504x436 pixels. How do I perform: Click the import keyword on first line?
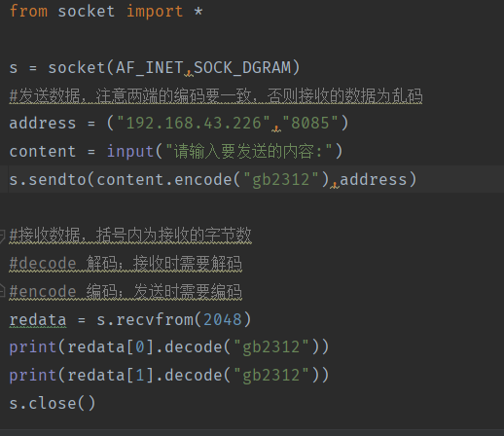[155, 12]
